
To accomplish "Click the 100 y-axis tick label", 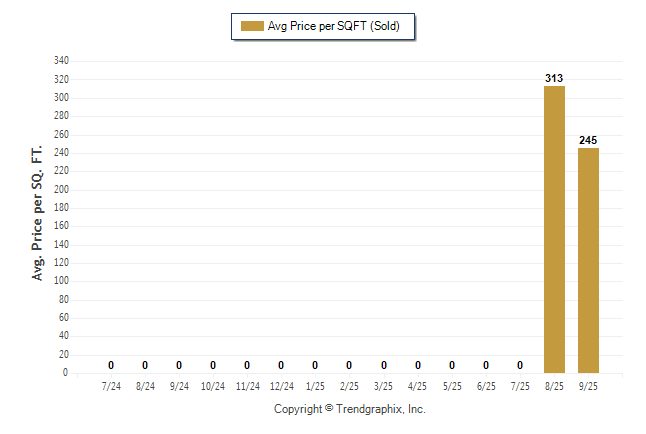I will tap(61, 281).
